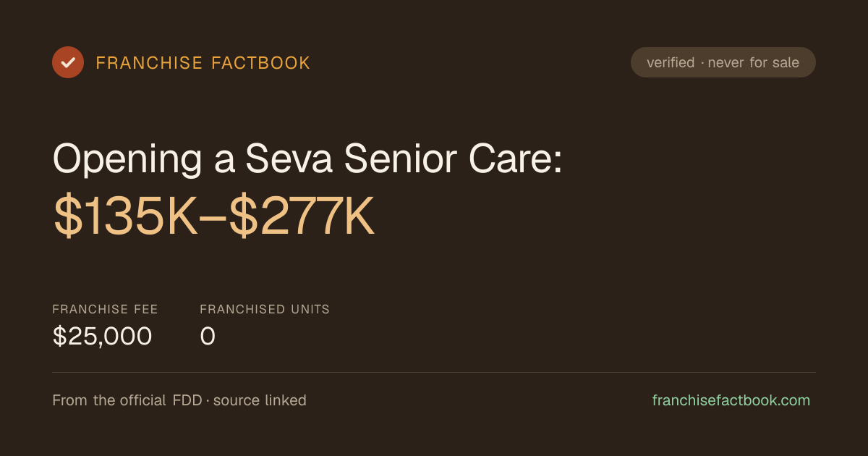Click the franchised units value 0
Viewport: 868px width, 456px height.
coord(208,336)
